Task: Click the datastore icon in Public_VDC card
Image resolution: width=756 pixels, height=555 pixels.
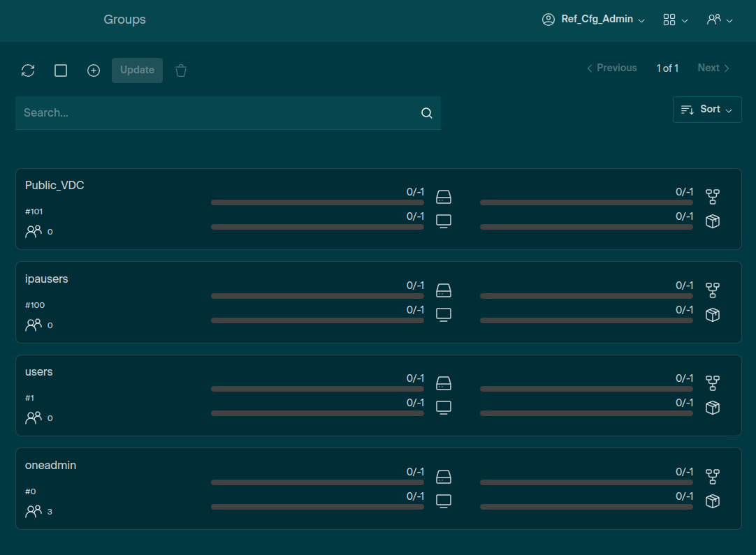Action: click(x=444, y=197)
